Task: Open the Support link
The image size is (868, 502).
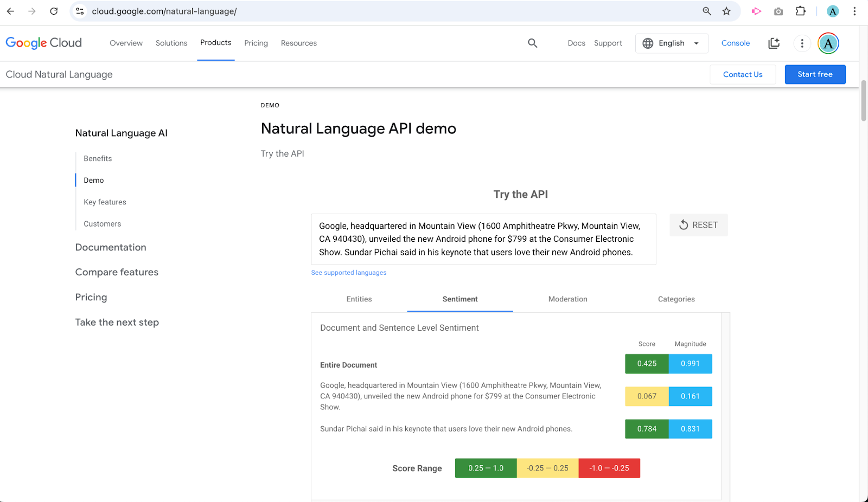Action: [608, 43]
